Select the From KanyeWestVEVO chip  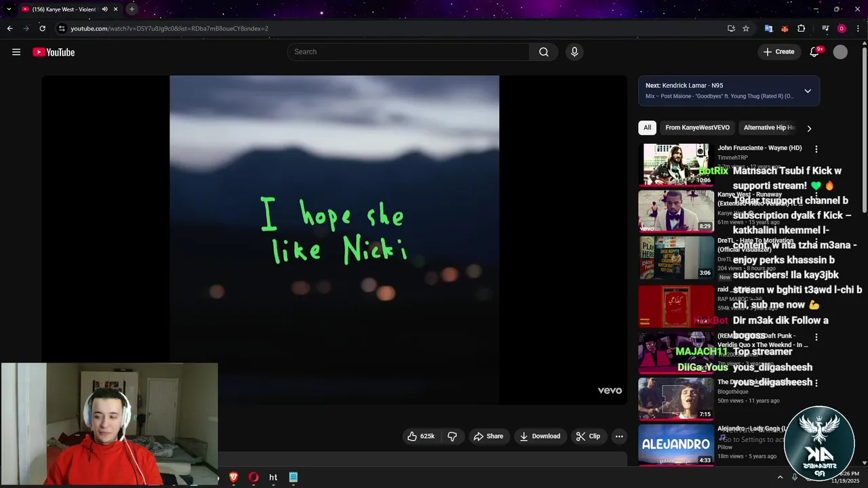click(x=697, y=127)
